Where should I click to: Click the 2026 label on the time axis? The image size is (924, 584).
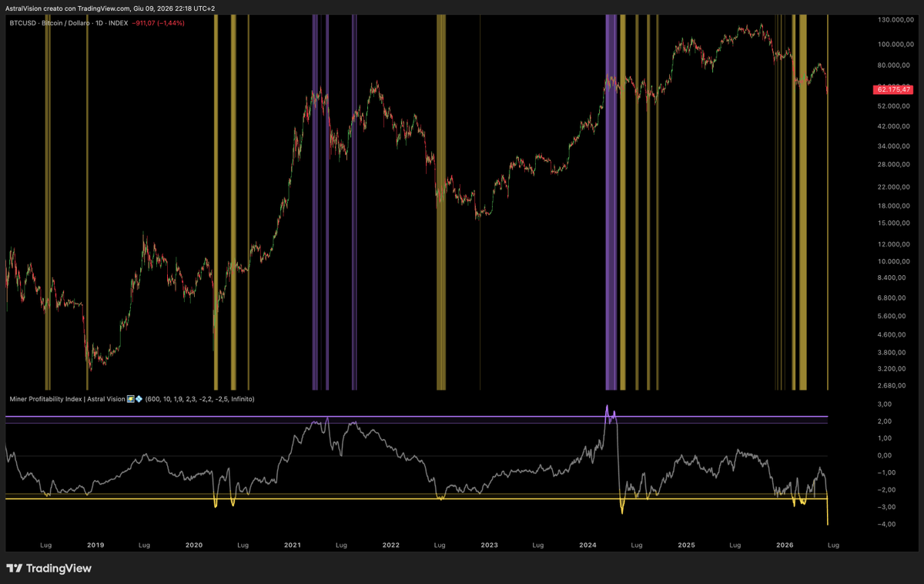click(x=785, y=545)
